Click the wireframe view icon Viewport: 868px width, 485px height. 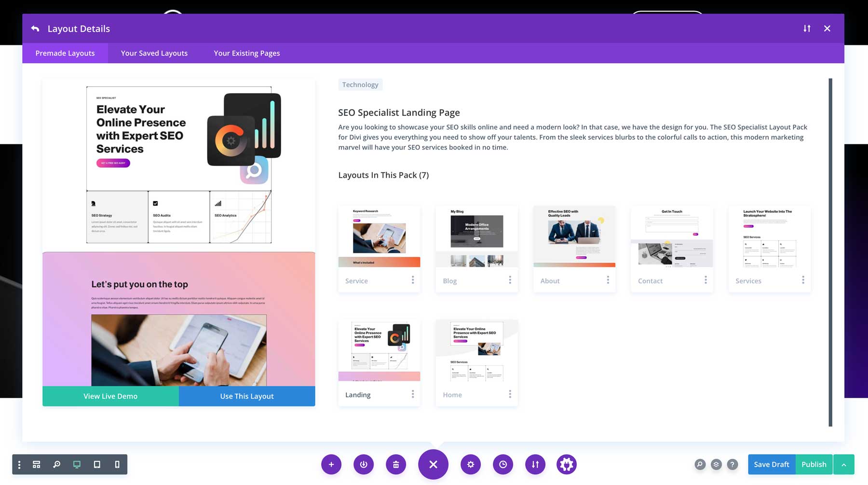37,464
